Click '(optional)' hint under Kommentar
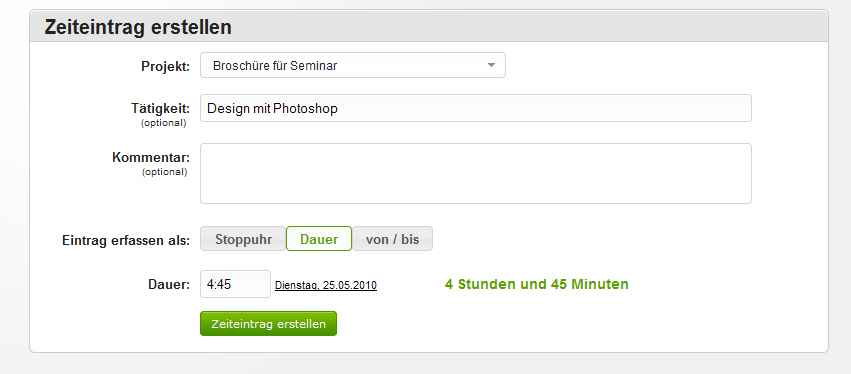Image resolution: width=851 pixels, height=374 pixels. point(164,172)
